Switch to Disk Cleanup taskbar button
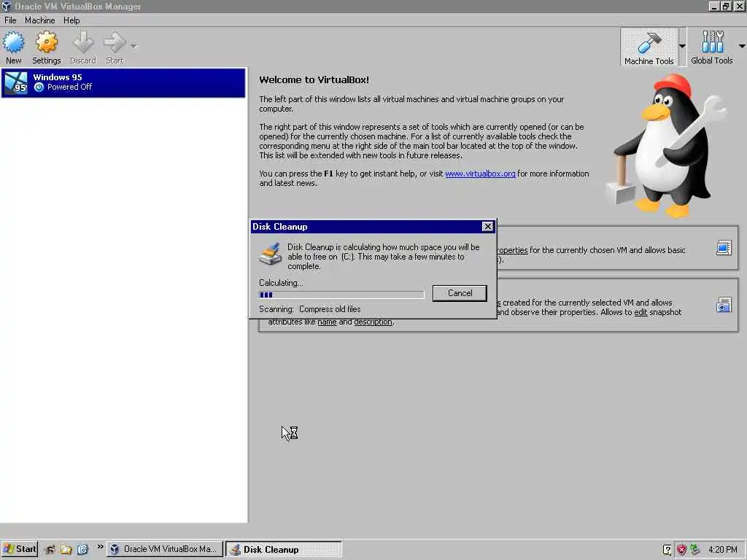 click(284, 549)
